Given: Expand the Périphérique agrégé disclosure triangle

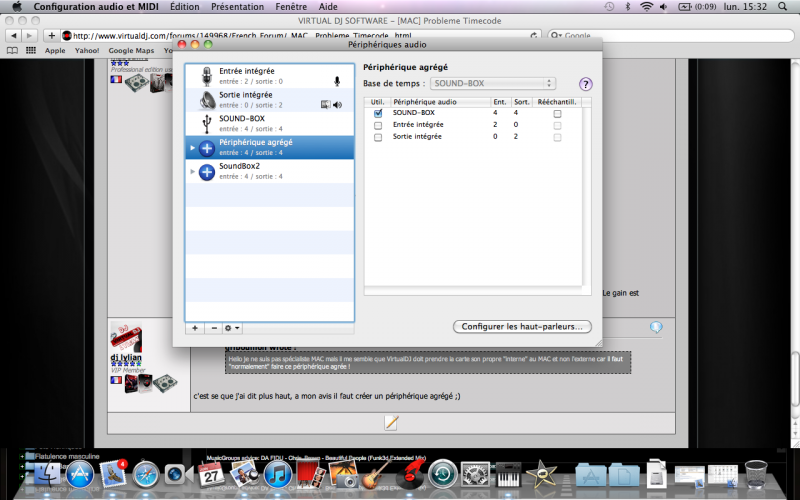Looking at the screenshot, I should tap(192, 148).
